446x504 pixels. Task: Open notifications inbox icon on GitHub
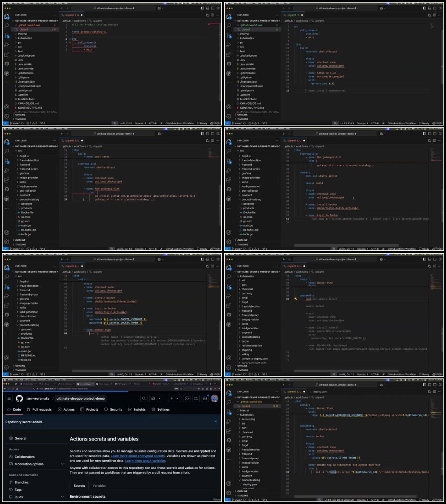[x=205, y=398]
